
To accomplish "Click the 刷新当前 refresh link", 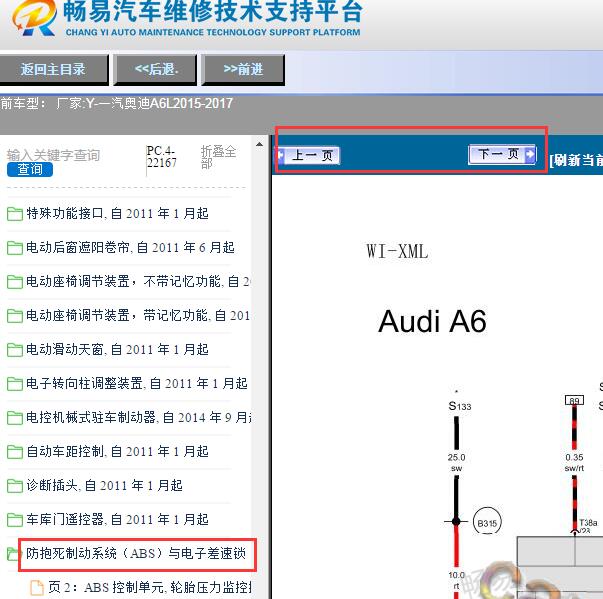I will [576, 160].
